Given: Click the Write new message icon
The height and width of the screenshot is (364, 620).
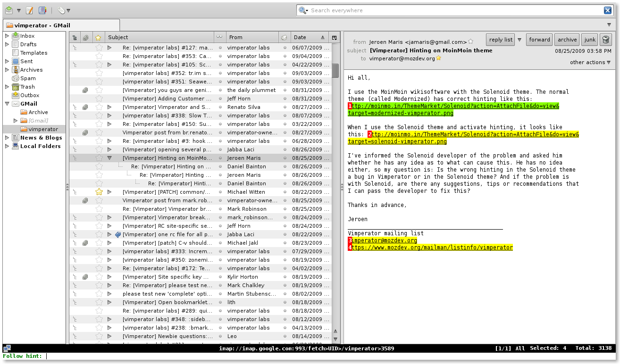Looking at the screenshot, I should point(29,10).
